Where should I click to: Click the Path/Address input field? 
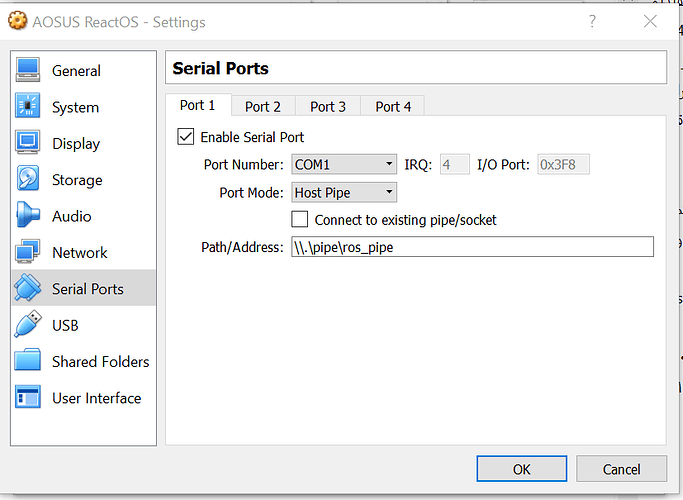point(471,247)
